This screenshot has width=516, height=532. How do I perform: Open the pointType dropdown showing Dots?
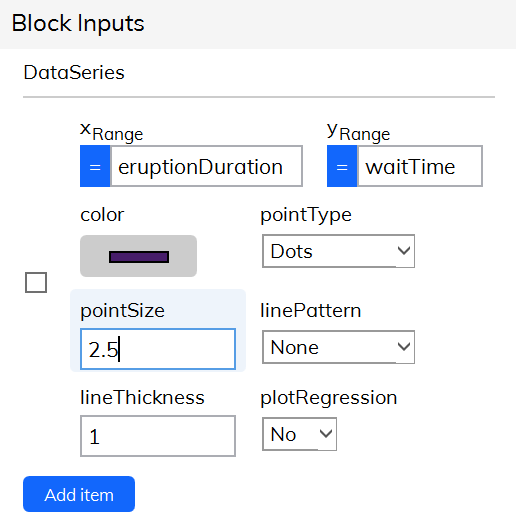point(338,251)
